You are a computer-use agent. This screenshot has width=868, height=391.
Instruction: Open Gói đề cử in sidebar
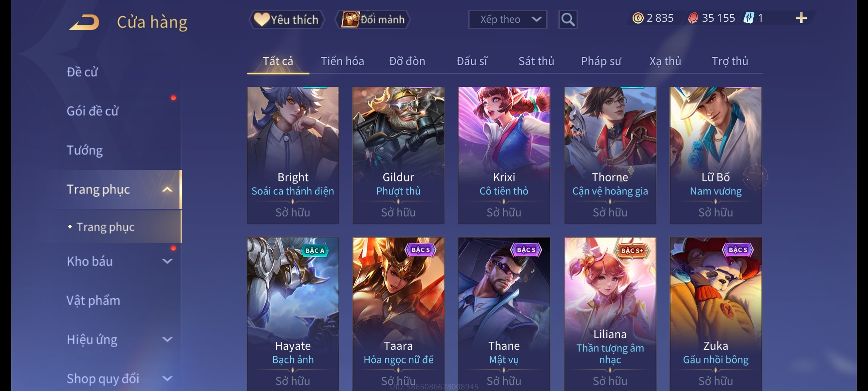click(92, 111)
